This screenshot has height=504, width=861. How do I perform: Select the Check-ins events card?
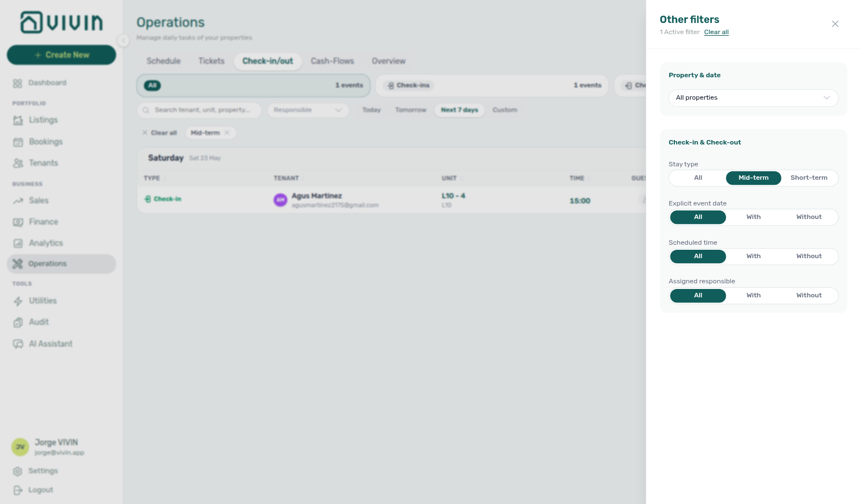tap(492, 86)
